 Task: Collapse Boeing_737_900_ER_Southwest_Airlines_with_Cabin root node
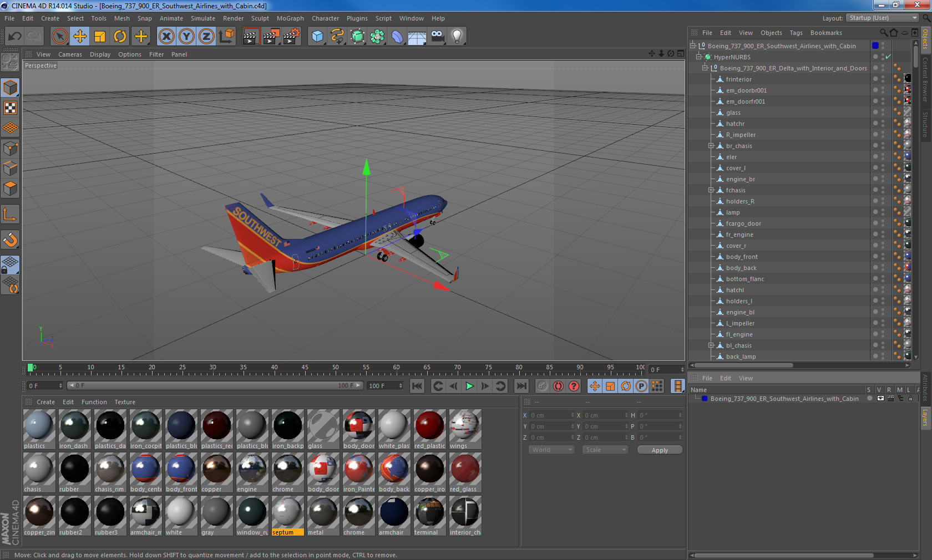coord(693,45)
